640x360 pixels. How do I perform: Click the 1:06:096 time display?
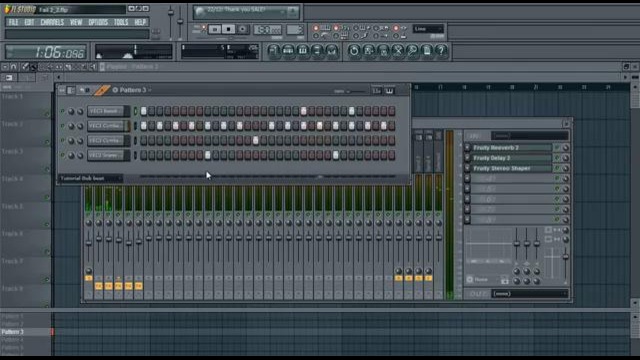[x=46, y=52]
